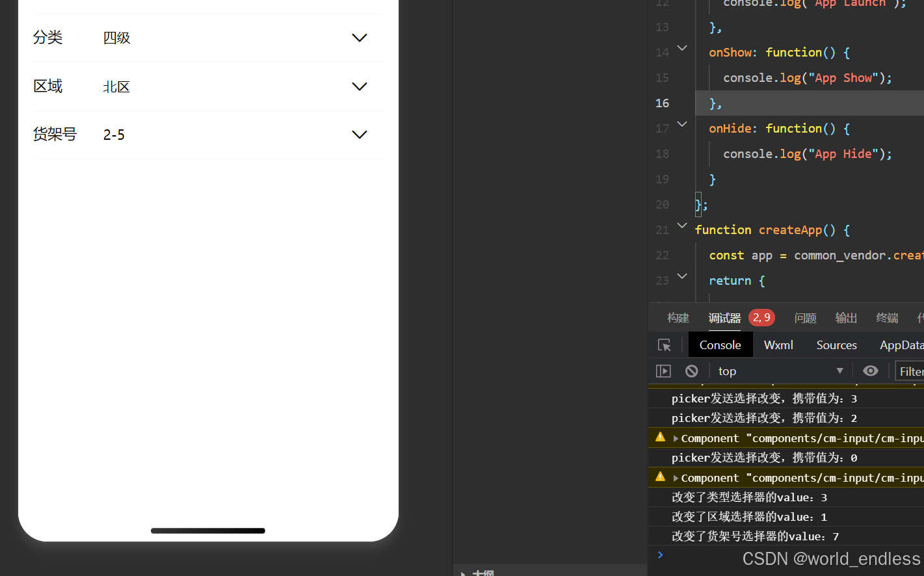Viewport: 924px width, 576px height.
Task: Select log line 改变了货架号选择器的value: 7
Action: click(x=755, y=536)
